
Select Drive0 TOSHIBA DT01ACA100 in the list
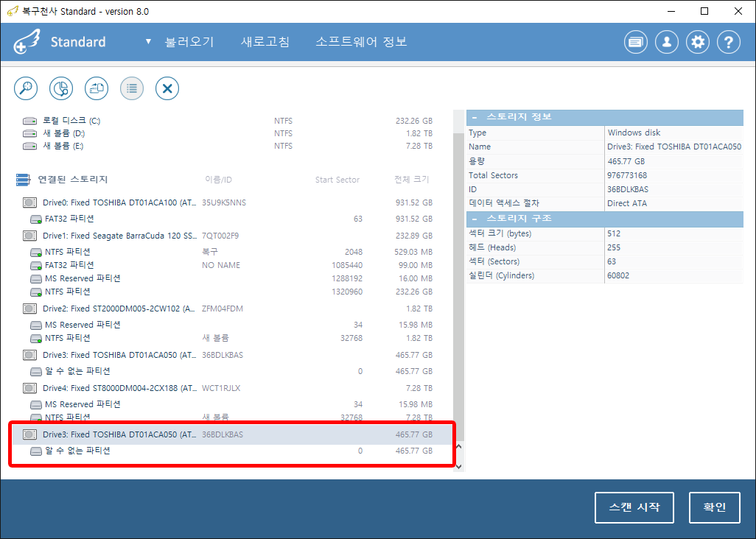coord(118,202)
